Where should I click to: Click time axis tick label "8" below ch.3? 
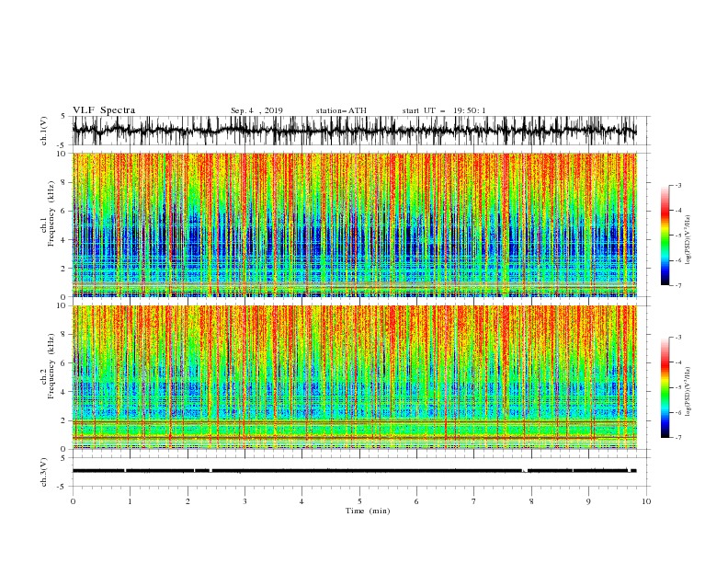pyautogui.click(x=531, y=501)
